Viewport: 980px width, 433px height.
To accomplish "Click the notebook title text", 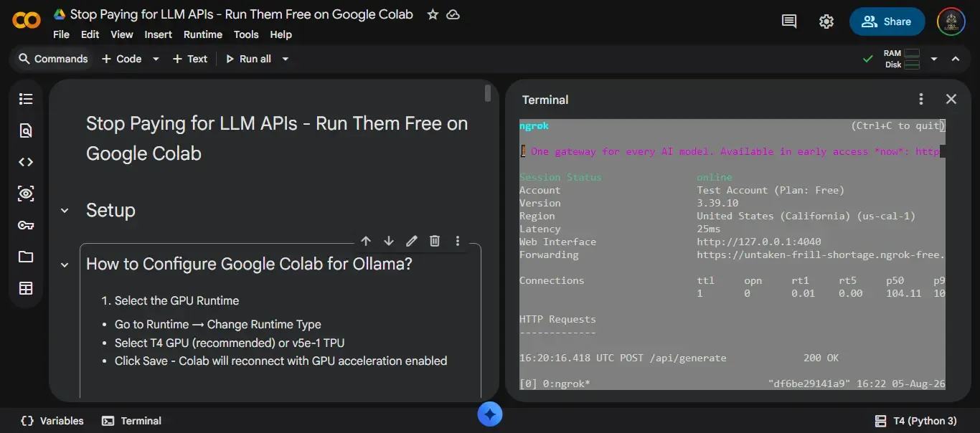I will 242,14.
